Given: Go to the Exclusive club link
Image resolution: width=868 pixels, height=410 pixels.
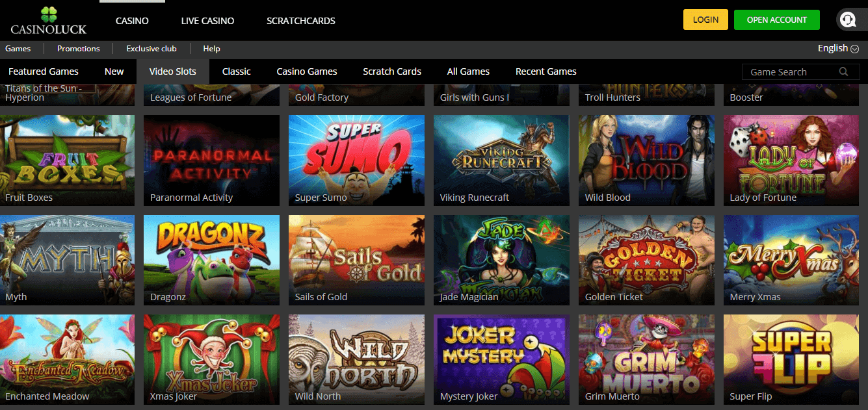Looking at the screenshot, I should point(151,49).
